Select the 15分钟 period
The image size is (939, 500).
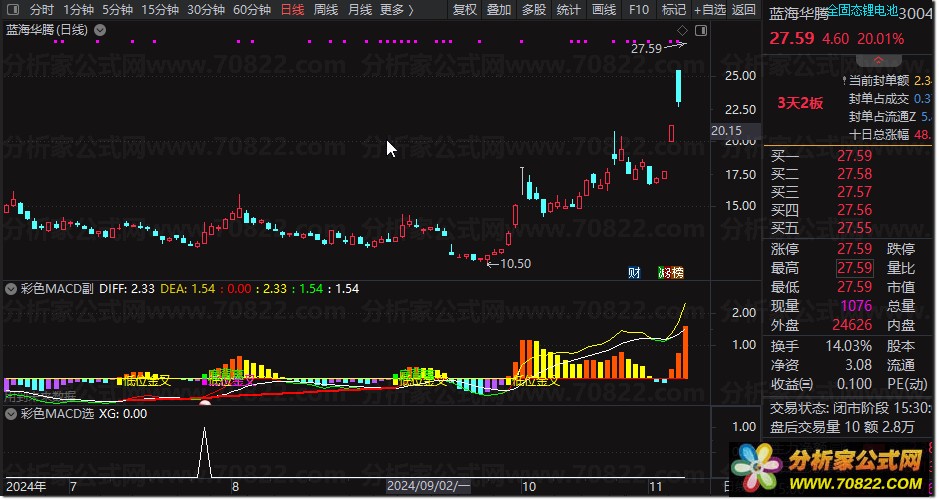160,10
